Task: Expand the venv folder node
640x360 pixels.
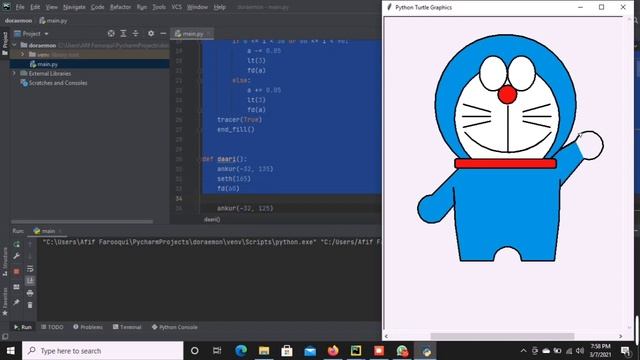Action: [x=23, y=54]
